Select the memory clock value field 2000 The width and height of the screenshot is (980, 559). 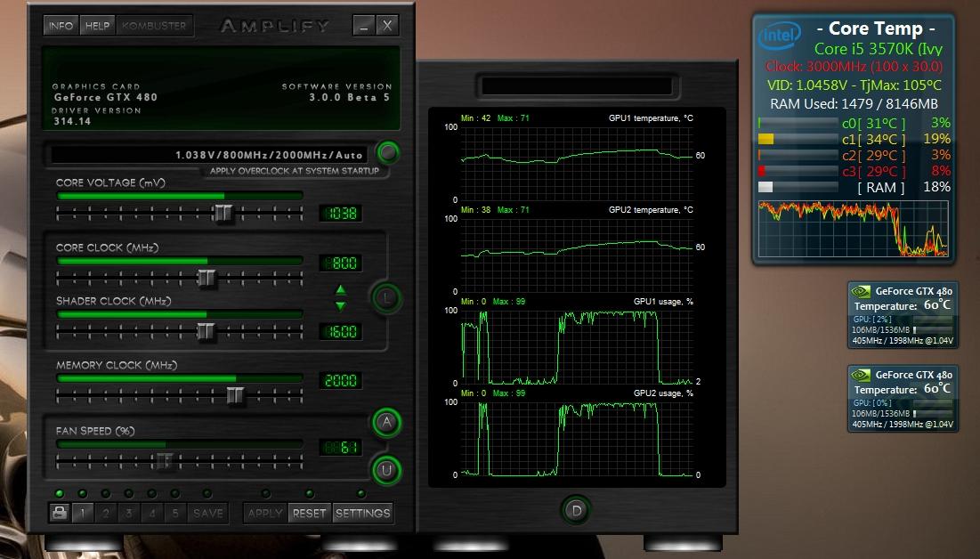click(x=341, y=380)
